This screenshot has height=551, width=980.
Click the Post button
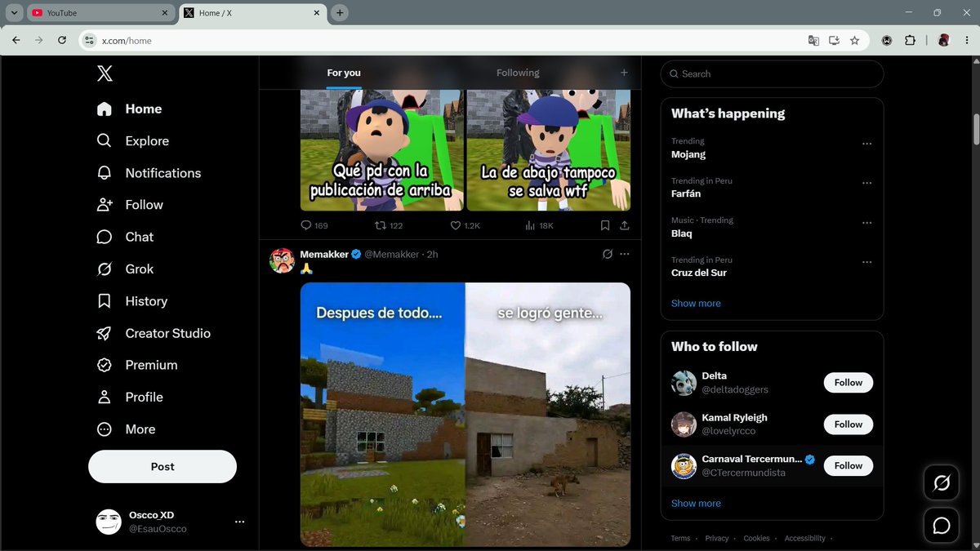(163, 466)
